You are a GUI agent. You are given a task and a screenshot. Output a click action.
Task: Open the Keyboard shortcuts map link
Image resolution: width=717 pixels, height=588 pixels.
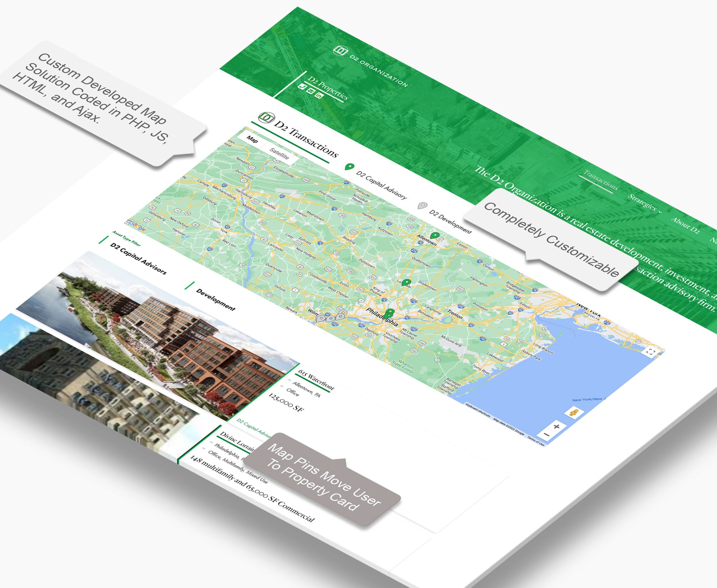(478, 410)
